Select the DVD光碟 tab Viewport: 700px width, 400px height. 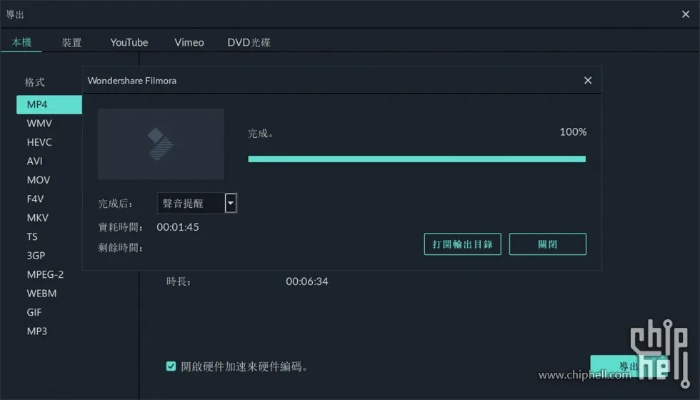click(249, 42)
